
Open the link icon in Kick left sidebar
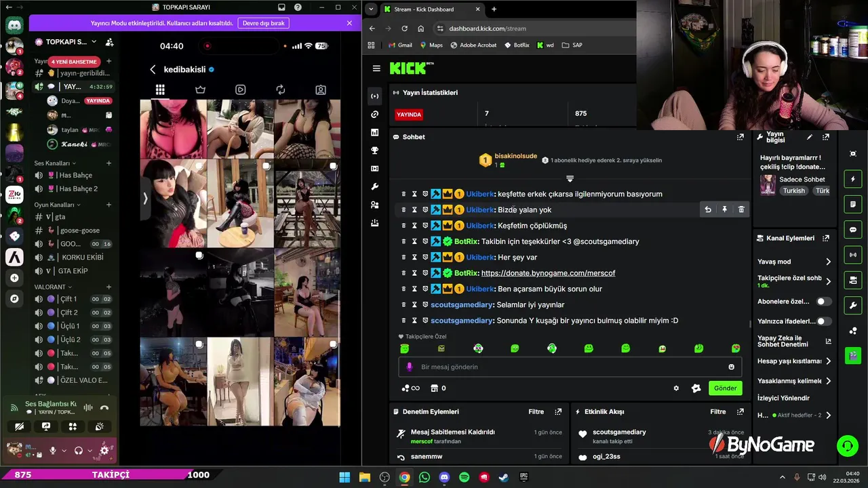374,115
